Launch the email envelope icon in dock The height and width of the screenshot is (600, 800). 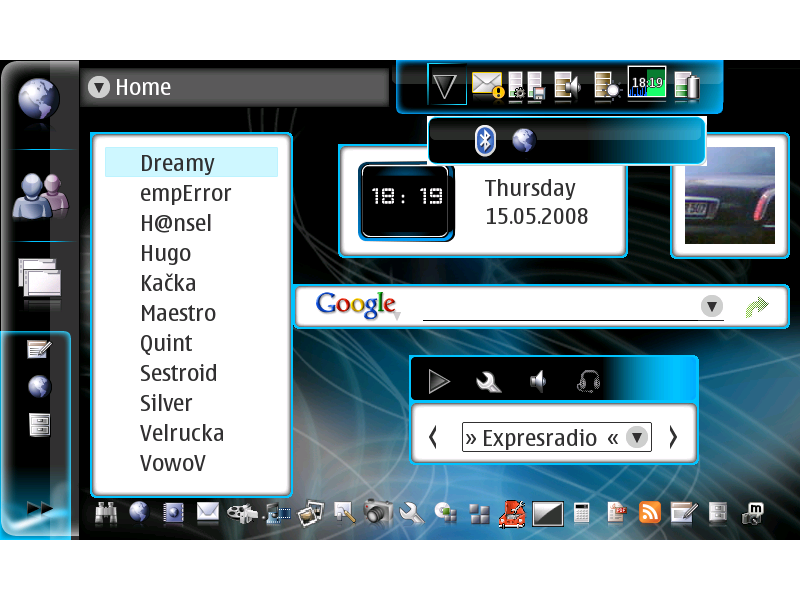(208, 512)
